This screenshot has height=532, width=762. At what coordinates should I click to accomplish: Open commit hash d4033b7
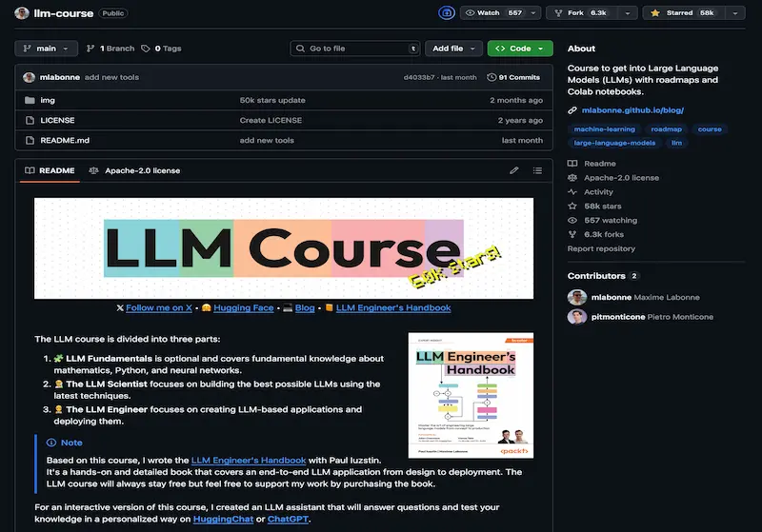tap(419, 77)
